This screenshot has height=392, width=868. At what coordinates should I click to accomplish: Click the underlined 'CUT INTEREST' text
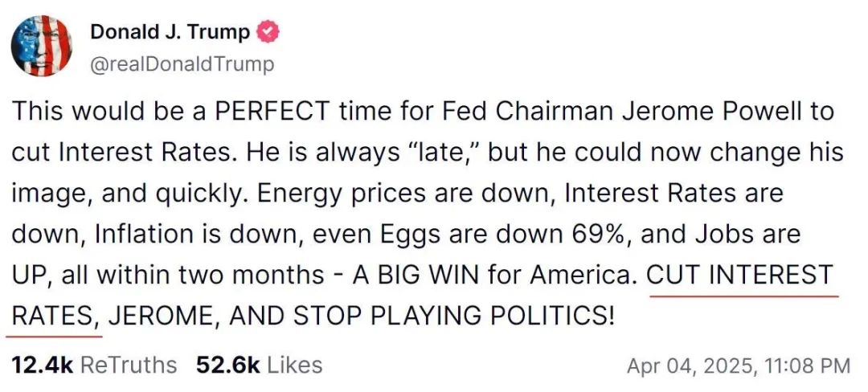[x=739, y=276]
